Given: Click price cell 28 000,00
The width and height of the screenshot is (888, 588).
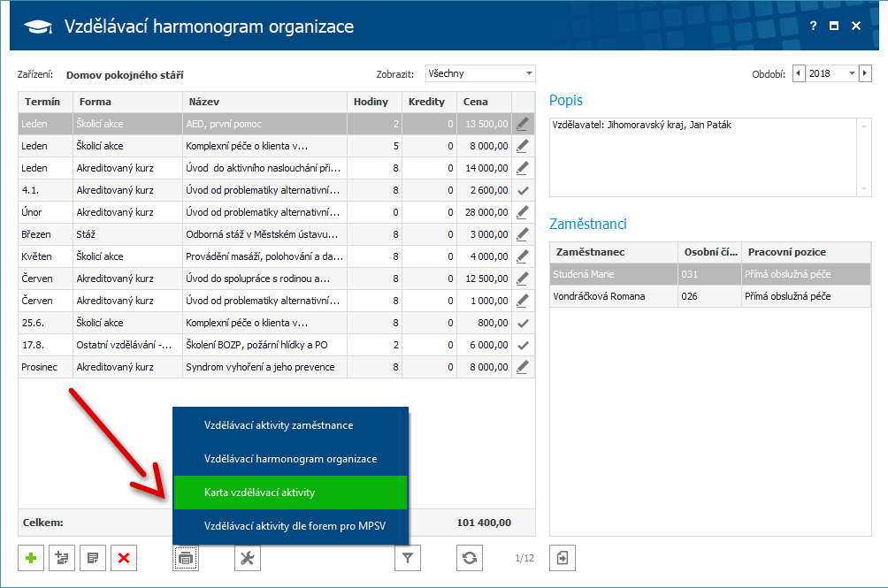Looking at the screenshot, I should point(484,212).
